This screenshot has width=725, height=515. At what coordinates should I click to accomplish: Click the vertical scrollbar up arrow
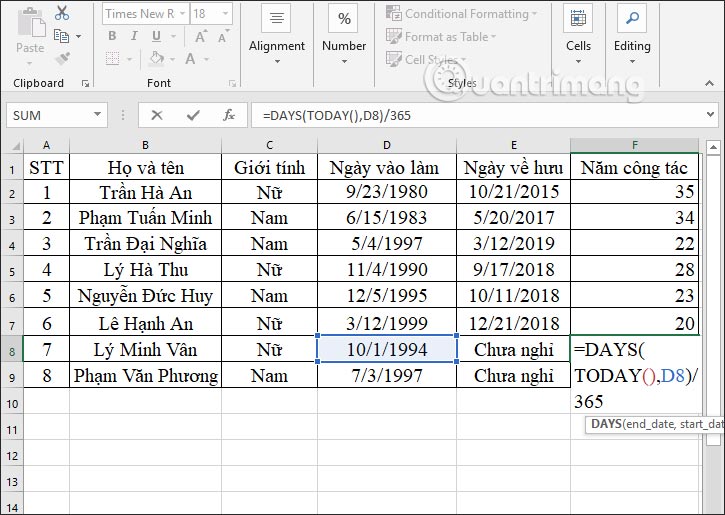click(713, 147)
